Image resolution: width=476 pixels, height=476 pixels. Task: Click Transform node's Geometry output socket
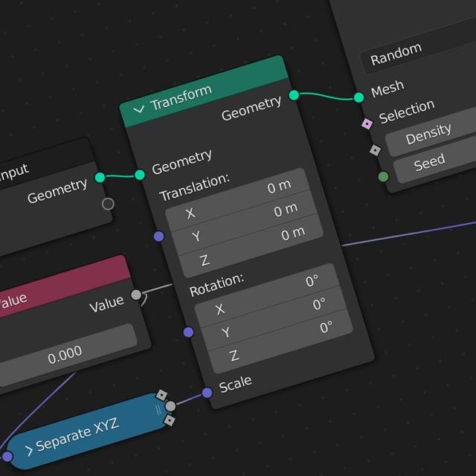[x=294, y=95]
